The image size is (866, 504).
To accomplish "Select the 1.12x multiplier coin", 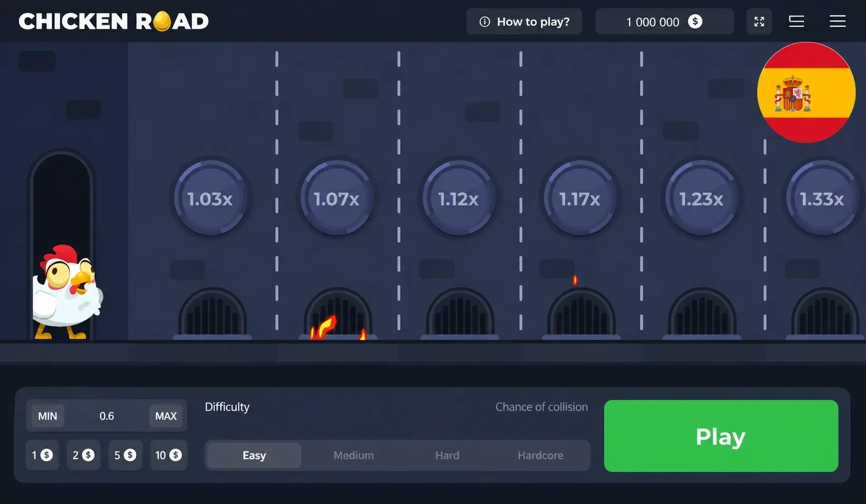I will (x=459, y=198).
